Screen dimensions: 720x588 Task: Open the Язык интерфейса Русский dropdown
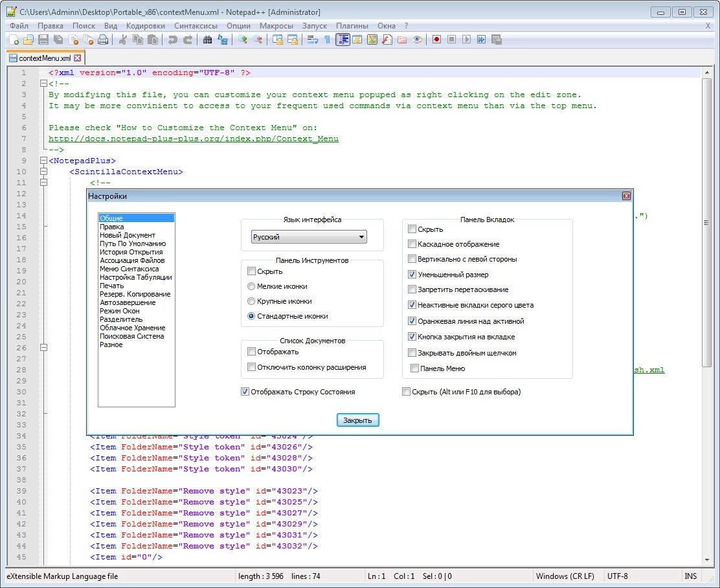309,237
